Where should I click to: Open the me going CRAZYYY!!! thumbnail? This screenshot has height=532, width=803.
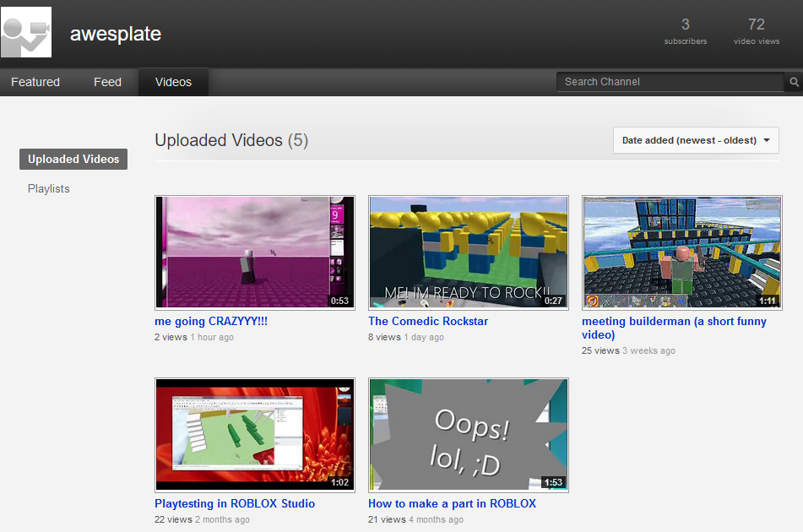click(255, 252)
